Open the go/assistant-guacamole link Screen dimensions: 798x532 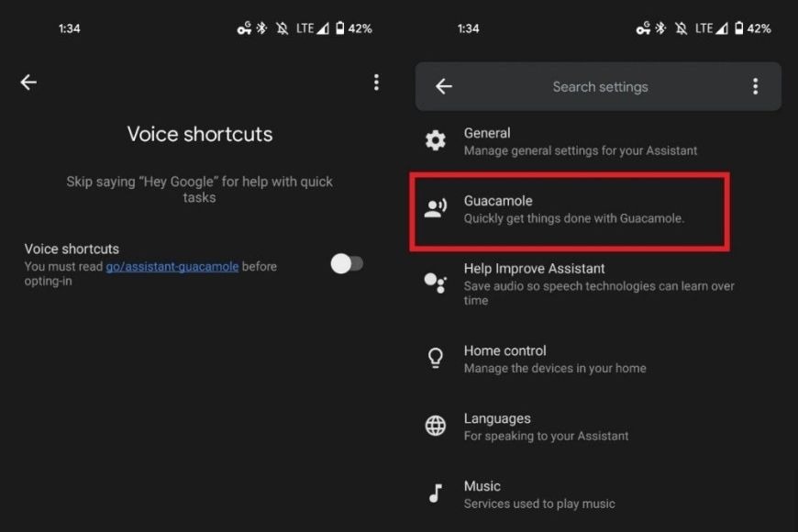pyautogui.click(x=172, y=267)
